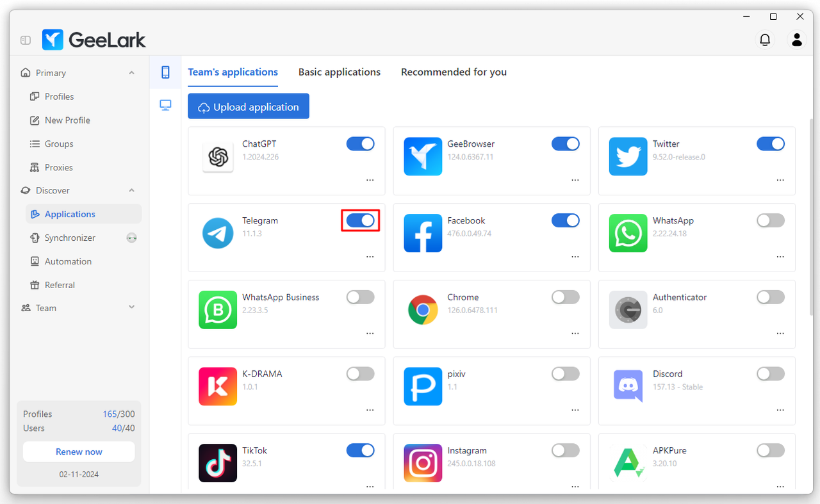This screenshot has width=820, height=504.
Task: Switch to Team's applications tab
Action: (233, 72)
